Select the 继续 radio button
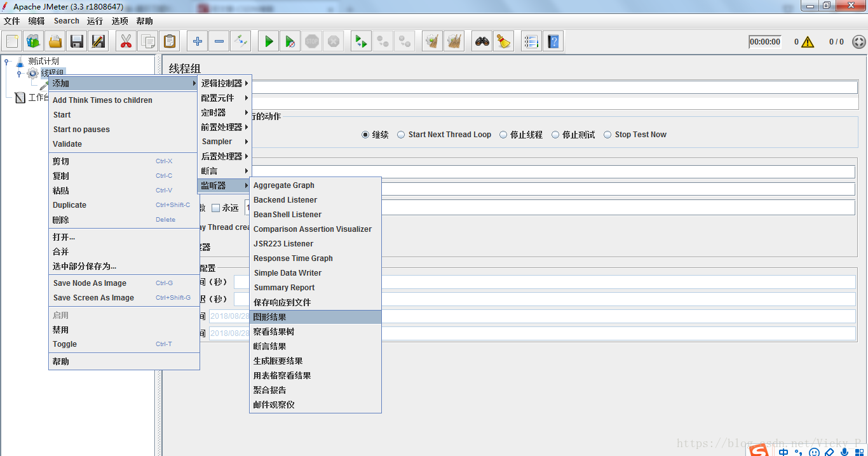 click(365, 135)
